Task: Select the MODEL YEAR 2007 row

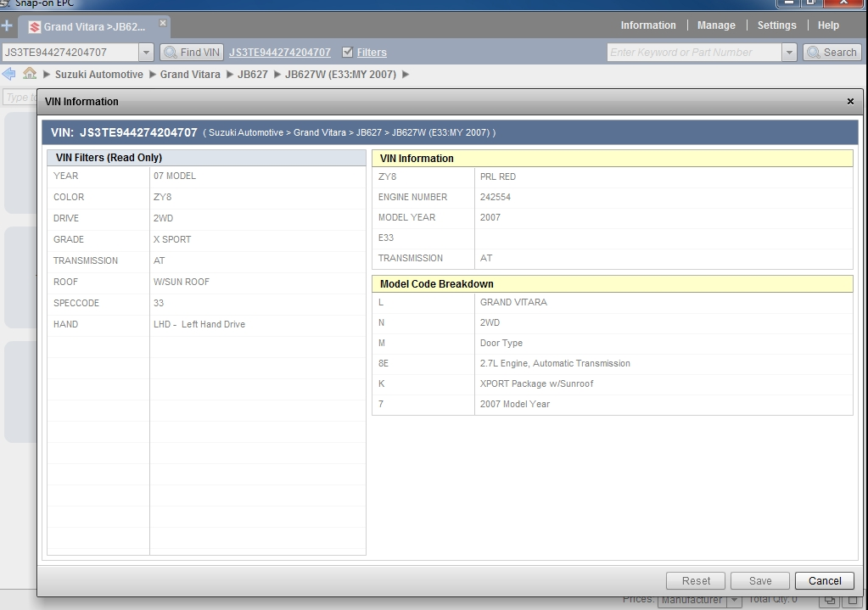Action: [x=613, y=217]
